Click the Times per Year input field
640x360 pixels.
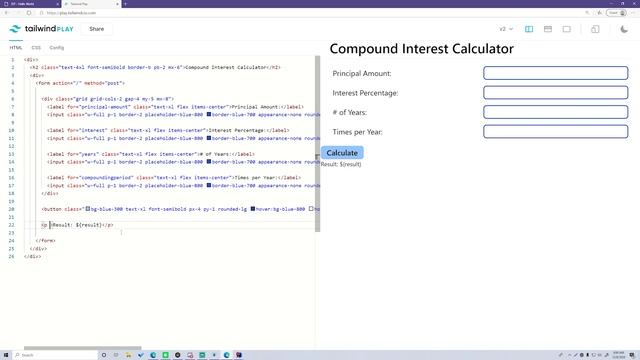556,131
